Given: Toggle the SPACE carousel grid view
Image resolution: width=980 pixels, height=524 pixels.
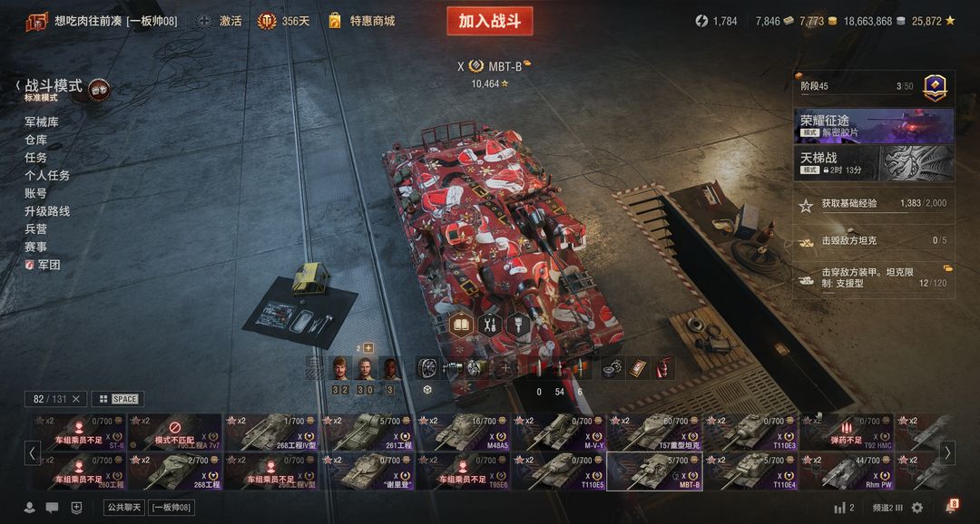Looking at the screenshot, I should (x=118, y=399).
